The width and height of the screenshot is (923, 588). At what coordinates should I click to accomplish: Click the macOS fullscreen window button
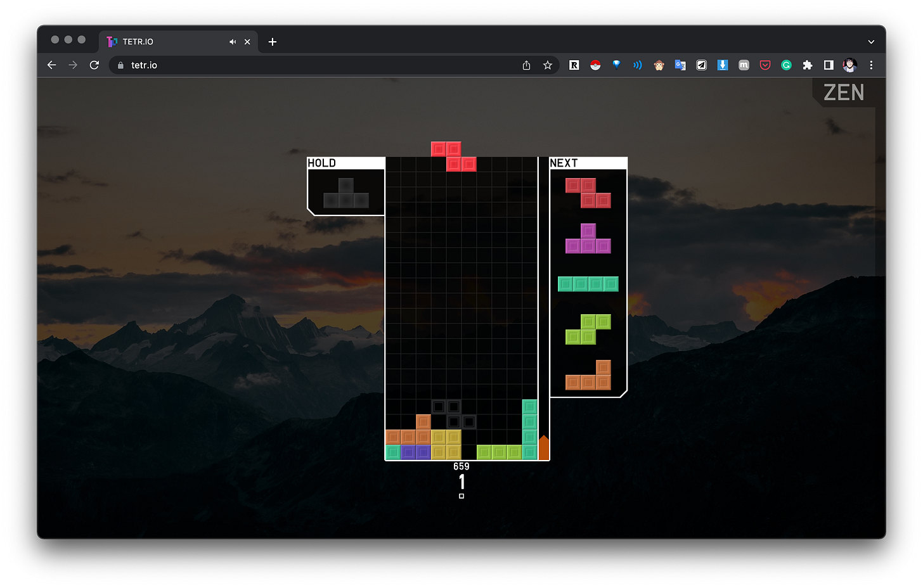tap(82, 39)
